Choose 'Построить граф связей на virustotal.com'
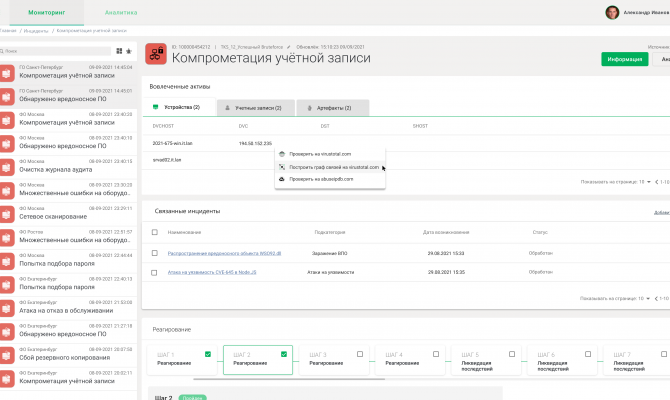The image size is (670, 400). click(332, 167)
